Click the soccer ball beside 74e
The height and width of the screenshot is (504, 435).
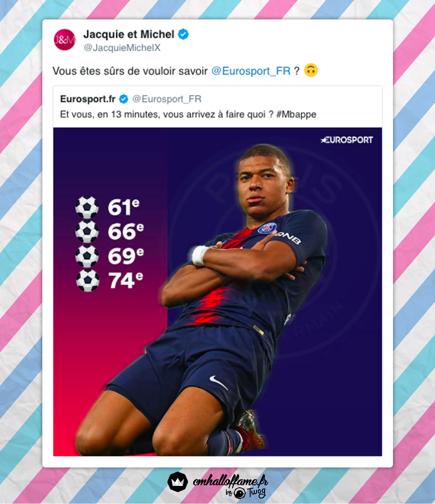point(88,280)
